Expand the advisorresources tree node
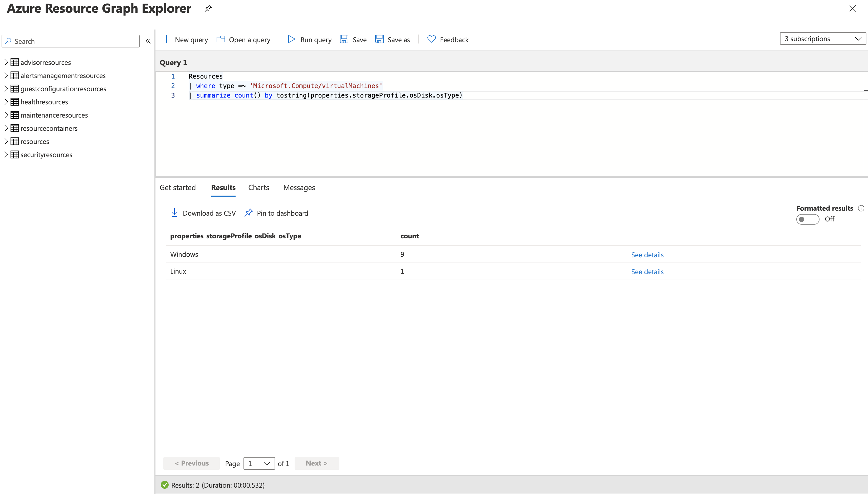Screen dimensions: 868x494 click(6, 62)
